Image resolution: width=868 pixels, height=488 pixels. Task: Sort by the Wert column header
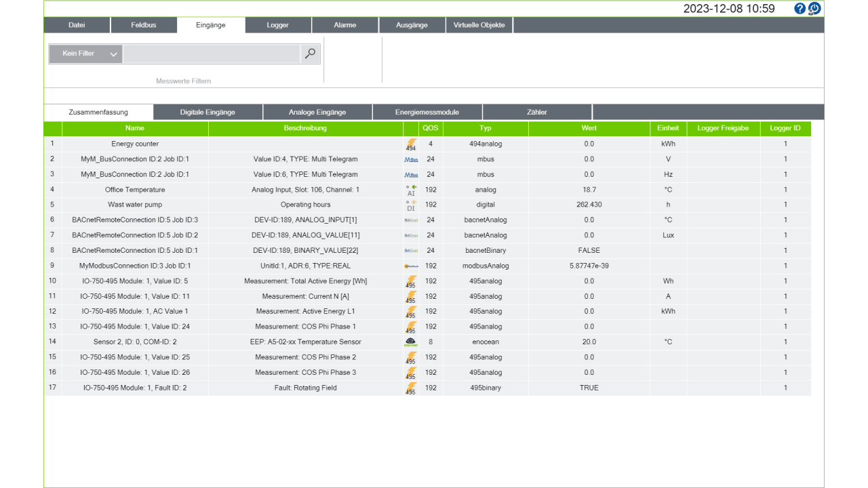coord(589,128)
